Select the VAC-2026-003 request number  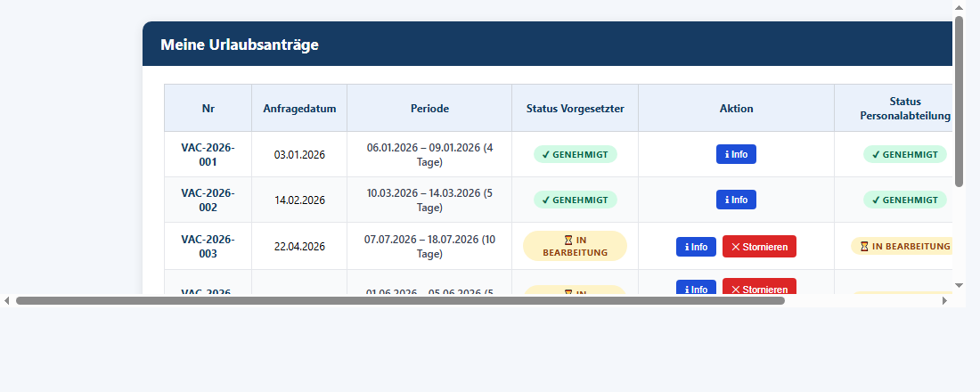tap(208, 246)
